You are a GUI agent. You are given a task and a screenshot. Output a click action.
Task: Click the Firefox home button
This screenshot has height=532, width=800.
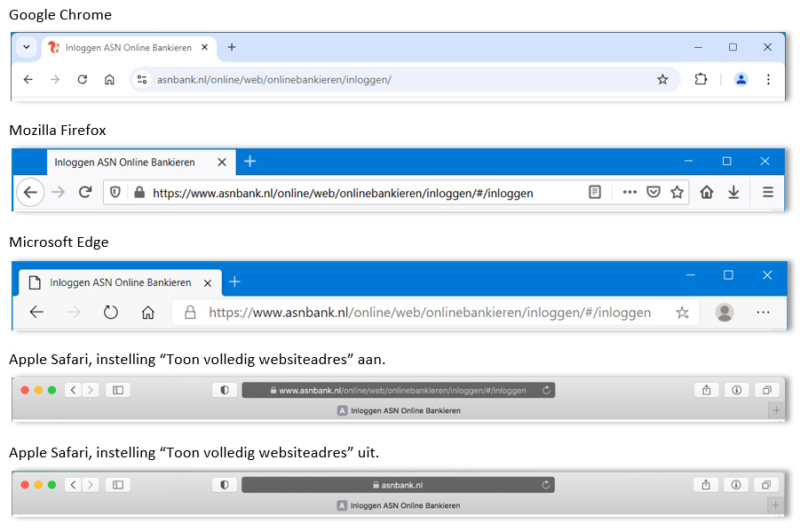pyautogui.click(x=707, y=192)
